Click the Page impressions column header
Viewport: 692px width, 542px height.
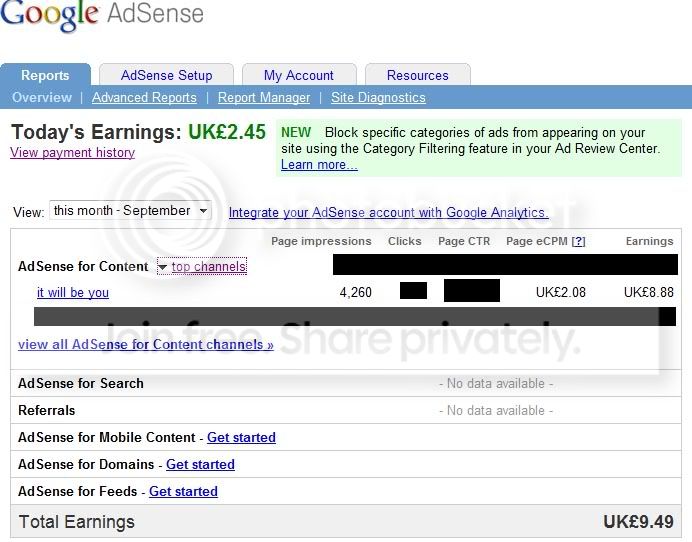click(x=321, y=241)
